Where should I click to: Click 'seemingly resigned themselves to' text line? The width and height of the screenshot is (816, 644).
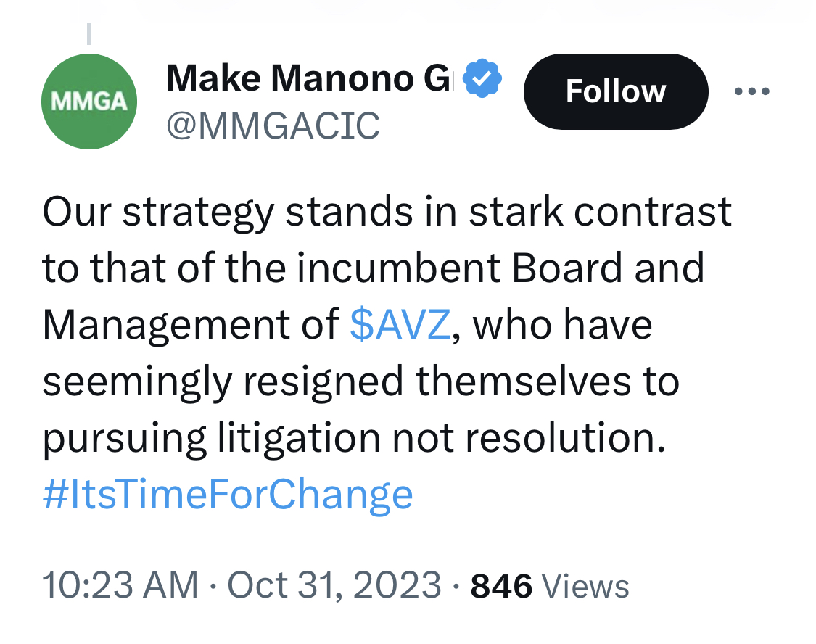(x=360, y=381)
